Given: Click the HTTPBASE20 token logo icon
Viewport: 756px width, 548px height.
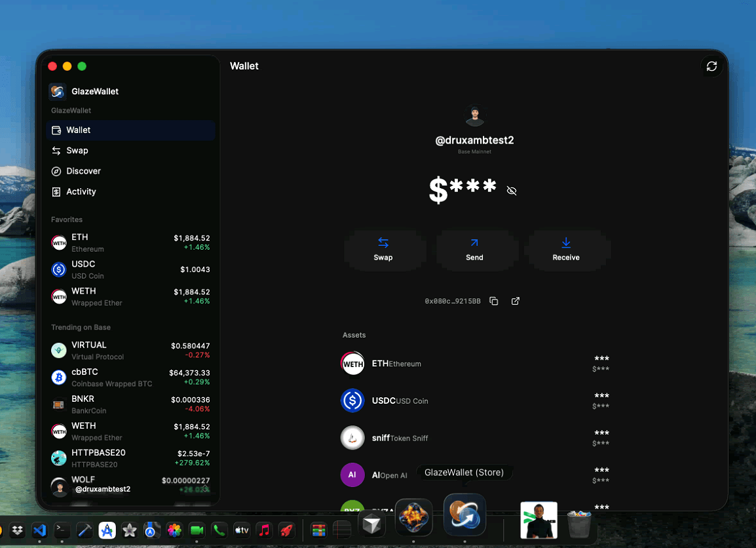Looking at the screenshot, I should pos(59,458).
